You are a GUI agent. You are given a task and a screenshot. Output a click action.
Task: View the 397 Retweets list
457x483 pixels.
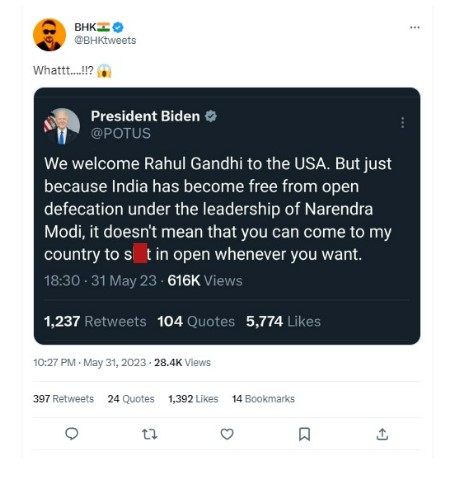tap(63, 399)
